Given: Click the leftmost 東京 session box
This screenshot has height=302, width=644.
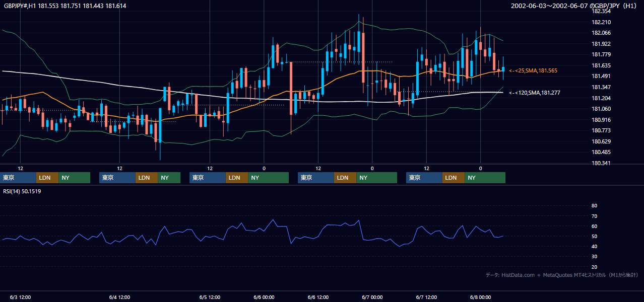Looking at the screenshot, I should pyautogui.click(x=18, y=178).
